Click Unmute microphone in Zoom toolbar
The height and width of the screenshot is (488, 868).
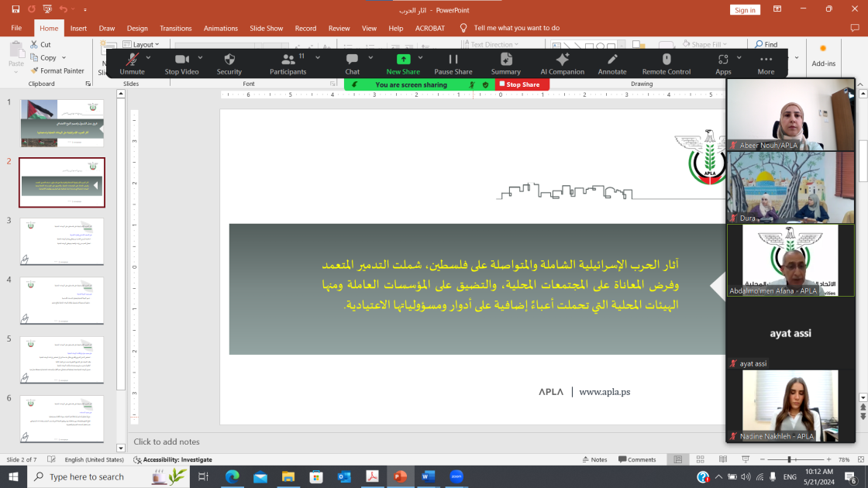pos(132,62)
